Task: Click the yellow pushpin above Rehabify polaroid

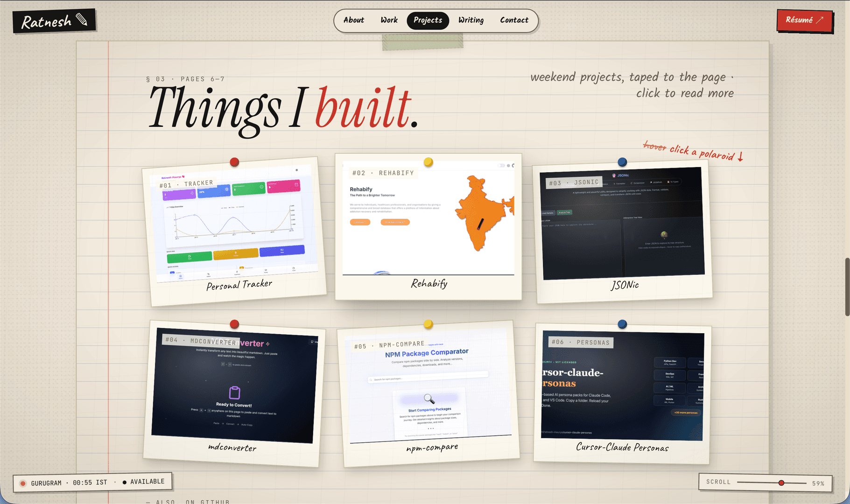Action: pyautogui.click(x=428, y=162)
